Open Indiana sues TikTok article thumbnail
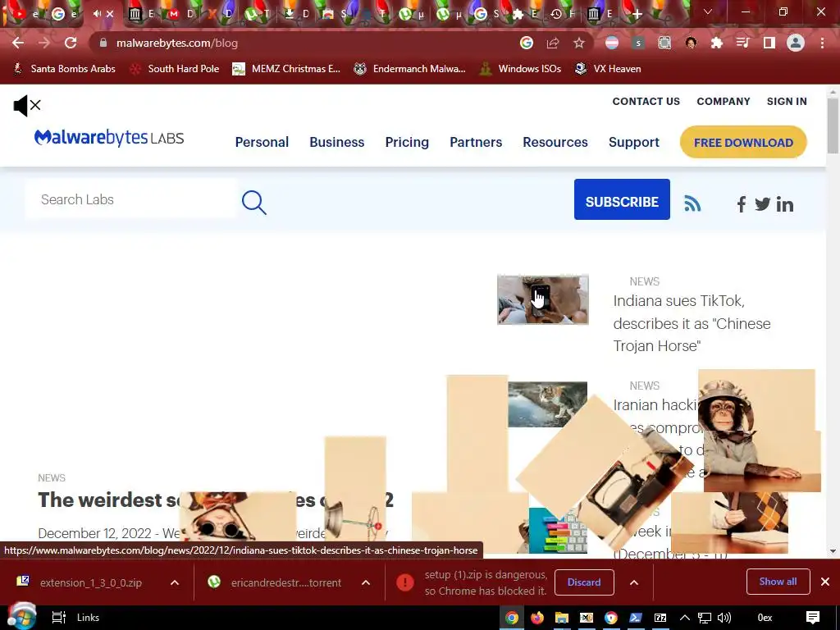Image resolution: width=840 pixels, height=630 pixels. click(543, 299)
